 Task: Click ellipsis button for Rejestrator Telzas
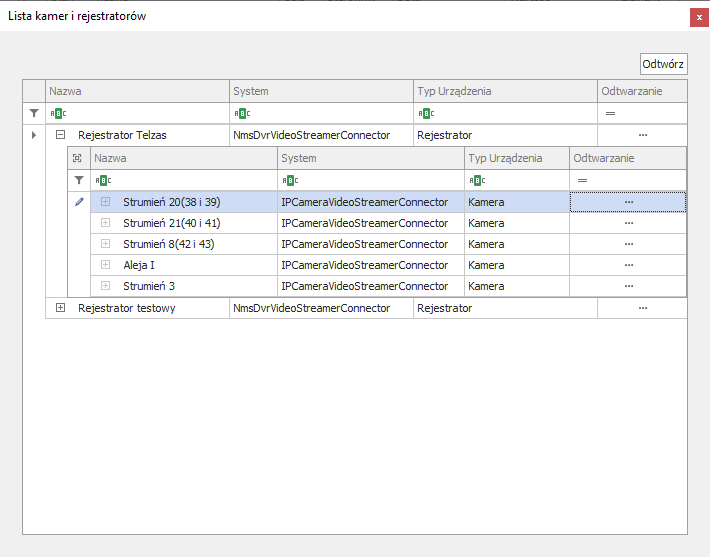point(643,135)
